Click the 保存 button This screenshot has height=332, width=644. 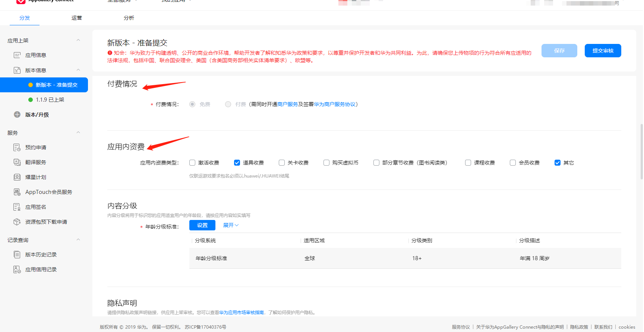pyautogui.click(x=559, y=51)
